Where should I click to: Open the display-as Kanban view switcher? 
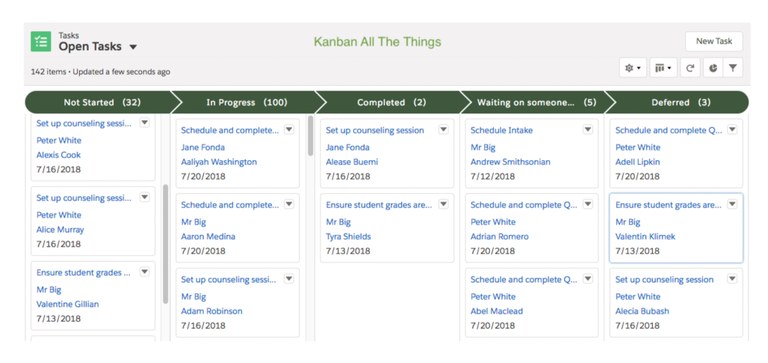[x=664, y=68]
